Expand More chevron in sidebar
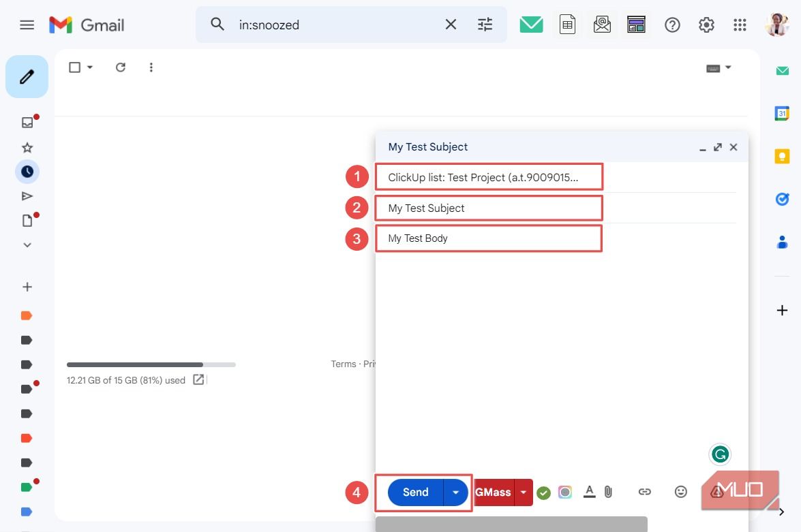This screenshot has width=801, height=532. tap(27, 245)
